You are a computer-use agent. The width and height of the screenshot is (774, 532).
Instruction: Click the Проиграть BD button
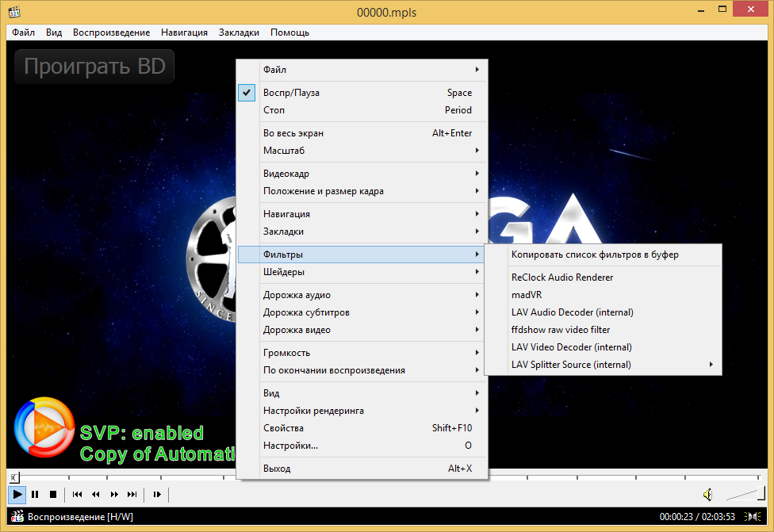click(94, 67)
